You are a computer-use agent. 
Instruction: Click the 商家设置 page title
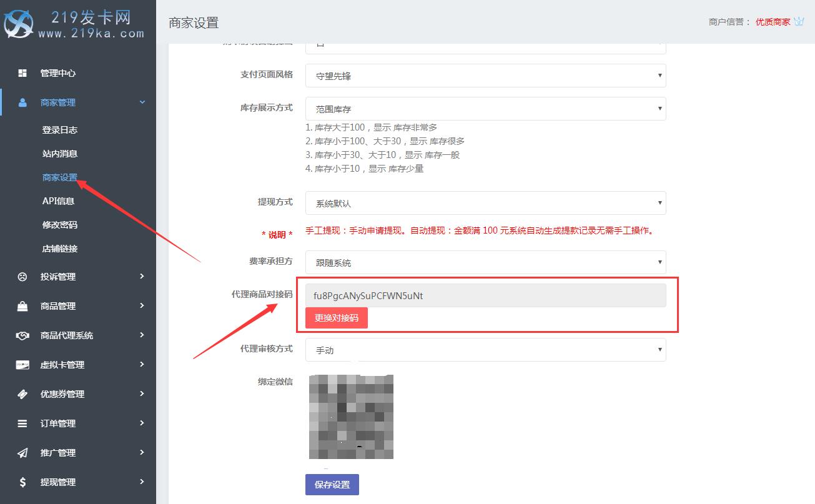click(194, 23)
